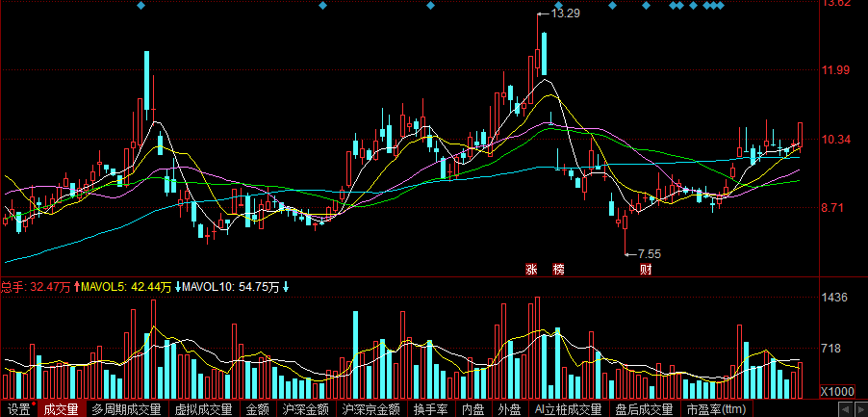
Task: Select the 成交量 indicator tab
Action: (62, 409)
